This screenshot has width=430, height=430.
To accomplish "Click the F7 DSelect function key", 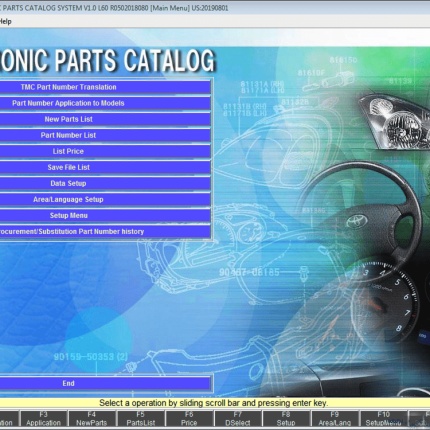I will click(238, 419).
